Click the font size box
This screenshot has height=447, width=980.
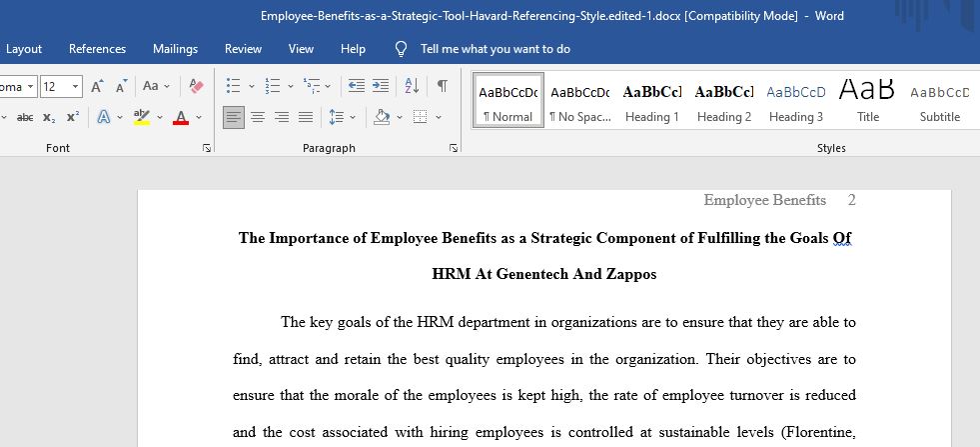click(x=54, y=86)
